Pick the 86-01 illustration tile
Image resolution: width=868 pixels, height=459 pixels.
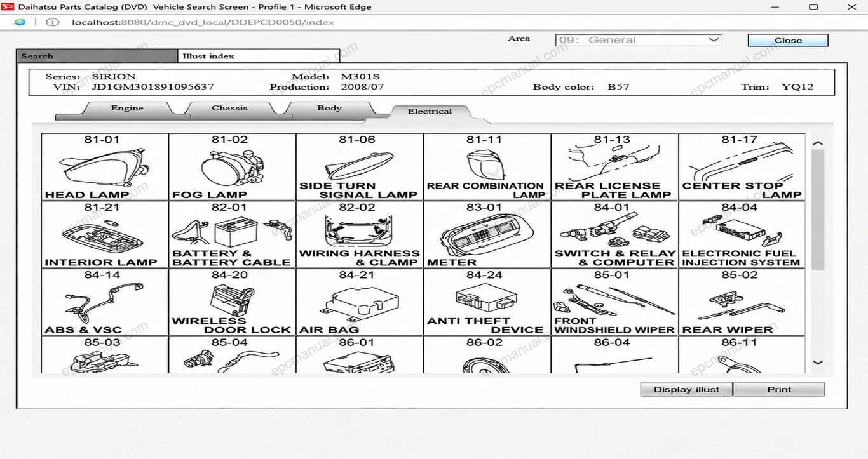[x=360, y=355]
